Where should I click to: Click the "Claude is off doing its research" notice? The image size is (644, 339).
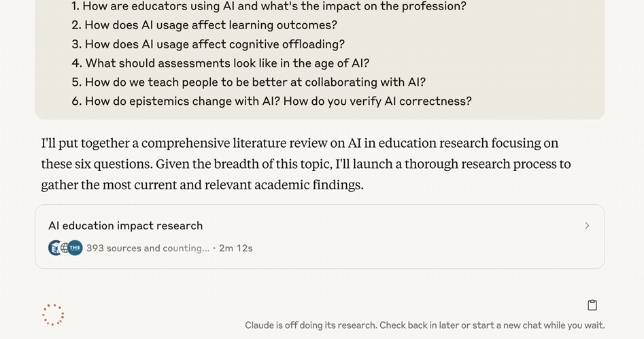[x=424, y=325]
